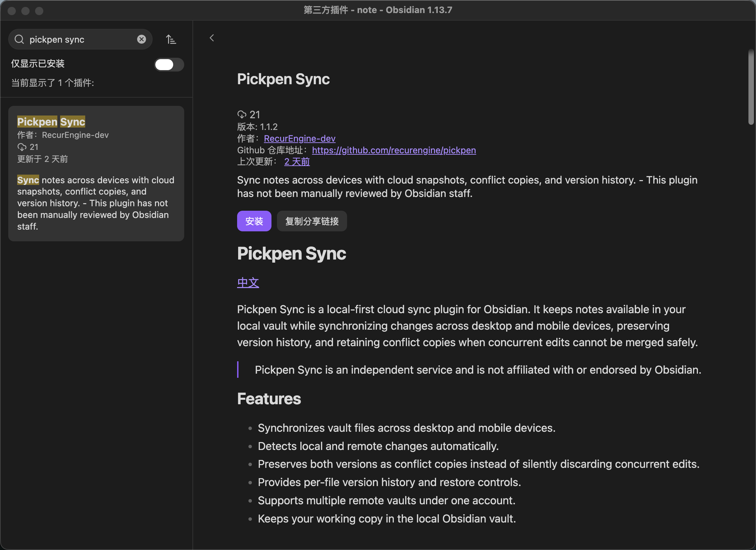Click the 作者：RecurEngine-dev text in plugin card
The image size is (756, 550).
point(63,135)
